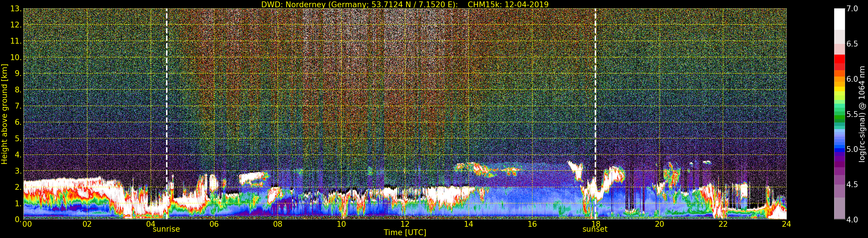This screenshot has width=868, height=238.
Task: Click the colorbar tick label '5.0'
Action: click(852, 149)
